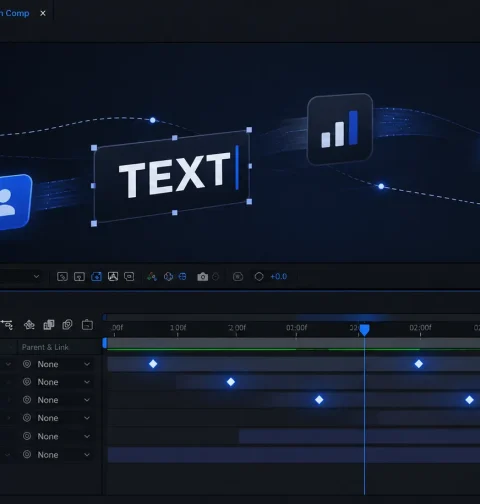
Task: Open the first layer's None parent dropdown
Action: [x=64, y=364]
